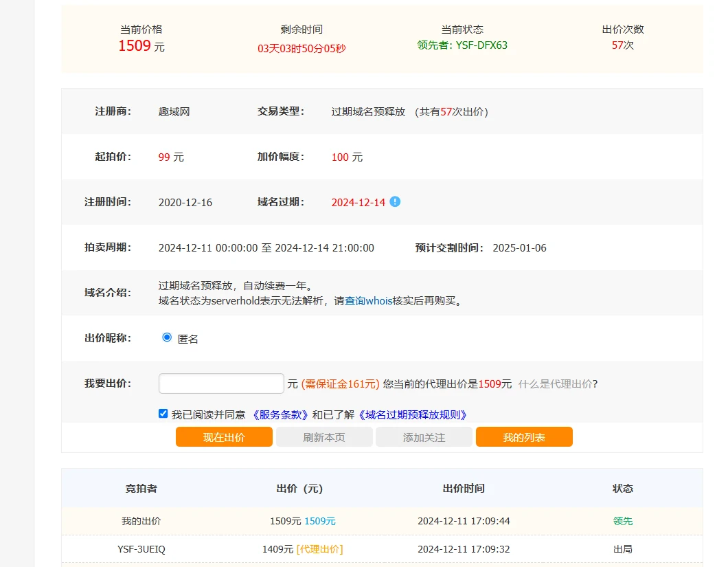Click the 57次 bid count at top
The image size is (728, 567).
coord(623,45)
